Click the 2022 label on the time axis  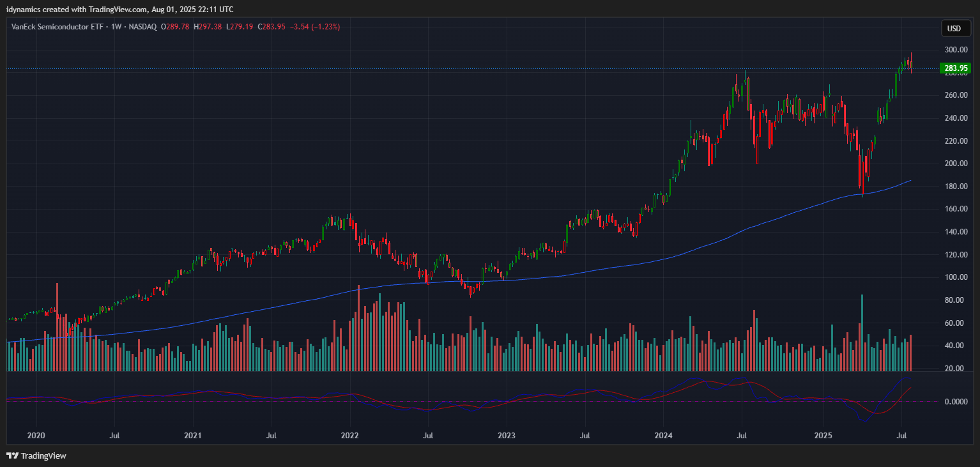pyautogui.click(x=350, y=435)
